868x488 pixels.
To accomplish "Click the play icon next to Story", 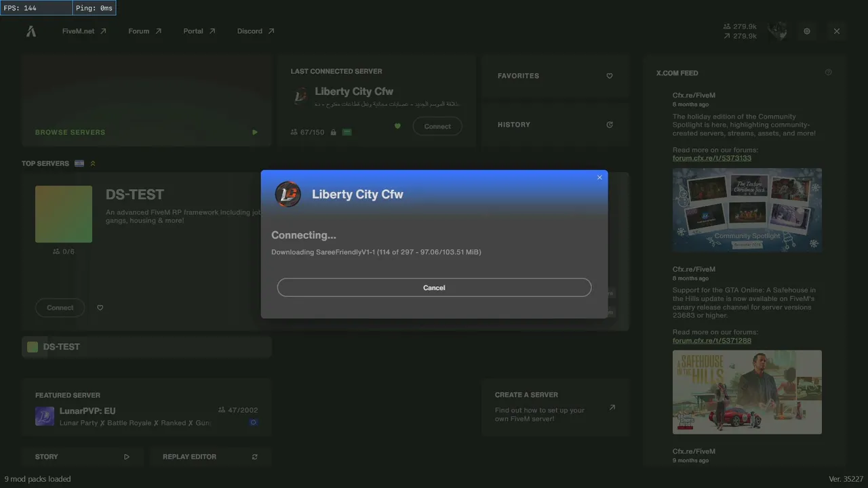I will (127, 457).
